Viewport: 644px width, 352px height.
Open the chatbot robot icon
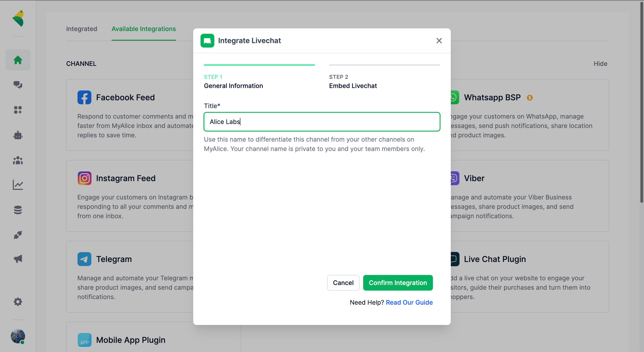[18, 135]
